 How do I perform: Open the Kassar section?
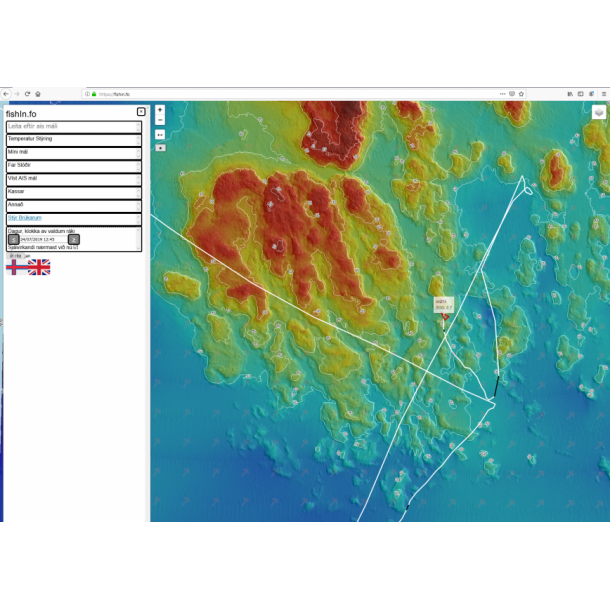pyautogui.click(x=74, y=191)
